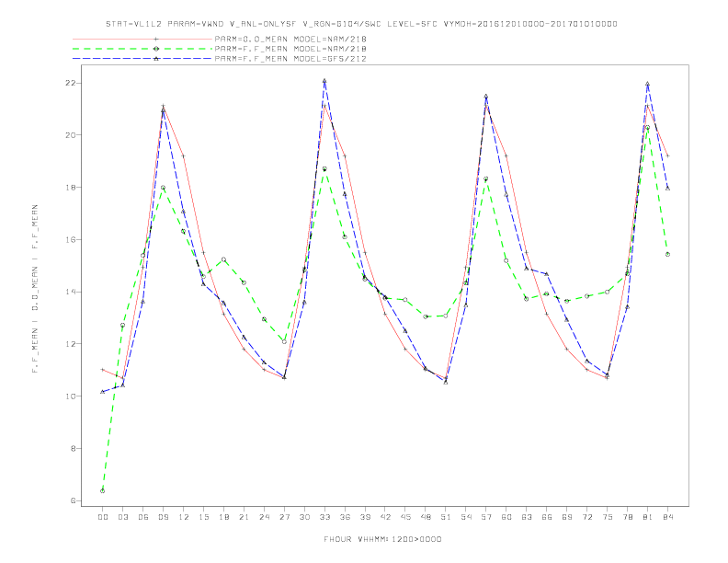728x563 pixels.
Task: Click y-axis tick value 10
Action: point(71,396)
